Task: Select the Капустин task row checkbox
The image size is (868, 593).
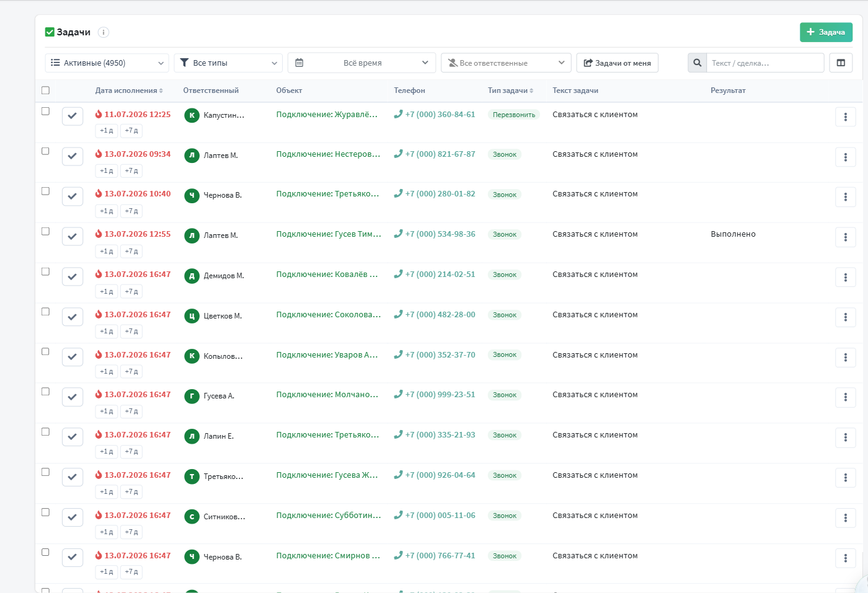Action: [x=45, y=111]
